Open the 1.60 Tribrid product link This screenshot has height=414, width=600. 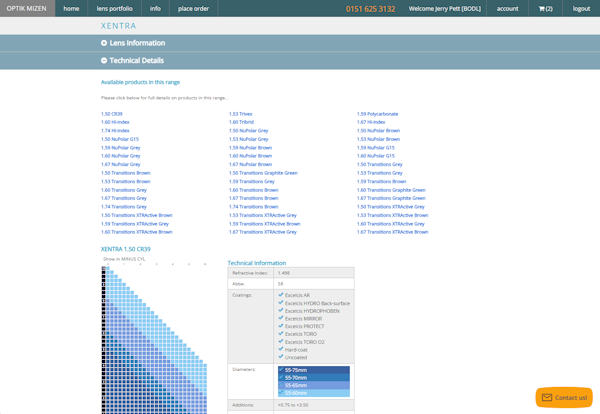241,122
